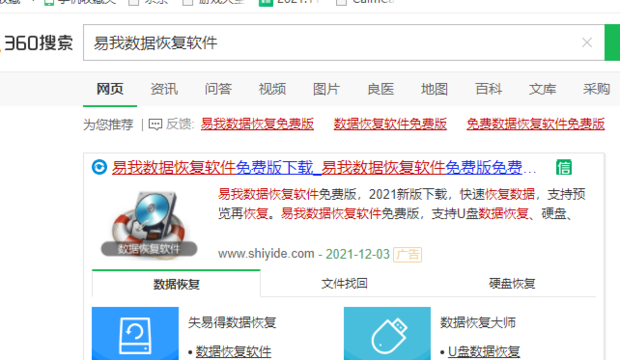Image resolution: width=620 pixels, height=360 pixels.
Task: Click the green 信 trust badge
Action: [564, 167]
